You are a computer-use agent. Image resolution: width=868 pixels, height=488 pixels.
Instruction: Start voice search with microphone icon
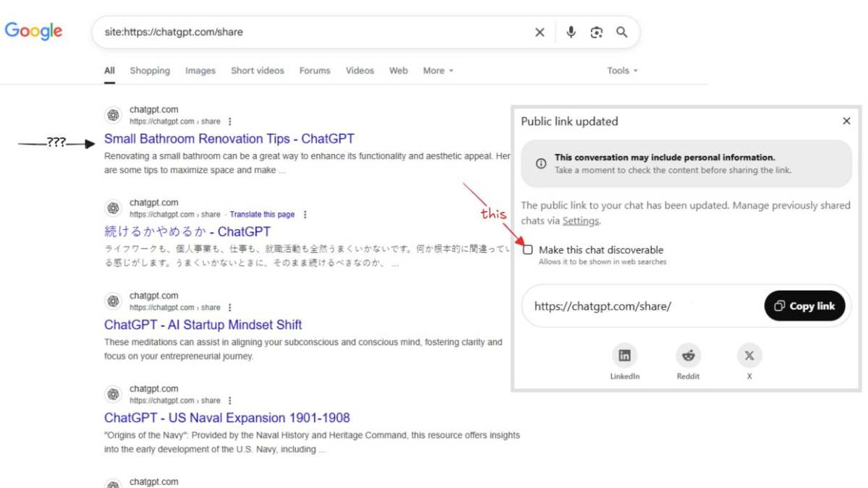pyautogui.click(x=571, y=33)
